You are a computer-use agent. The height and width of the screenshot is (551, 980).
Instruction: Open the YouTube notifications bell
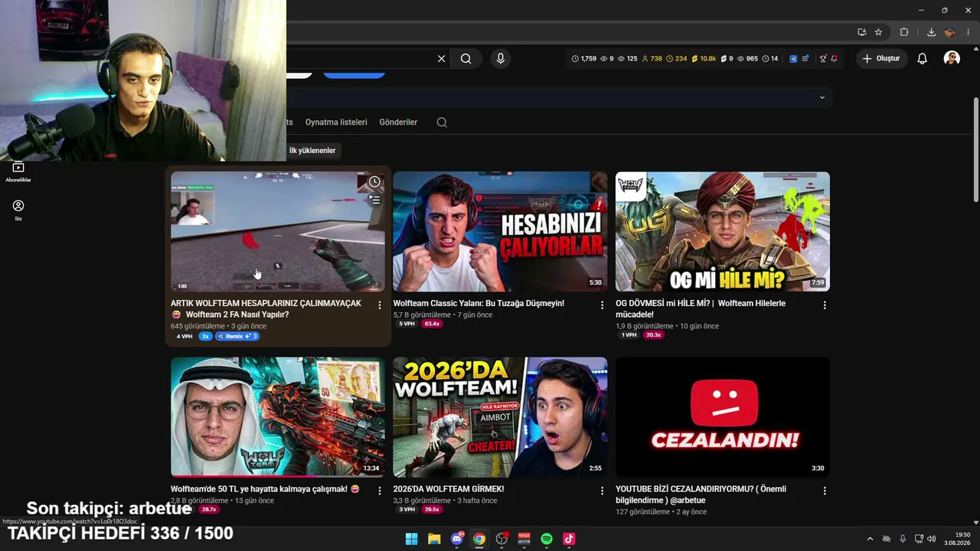(x=923, y=59)
